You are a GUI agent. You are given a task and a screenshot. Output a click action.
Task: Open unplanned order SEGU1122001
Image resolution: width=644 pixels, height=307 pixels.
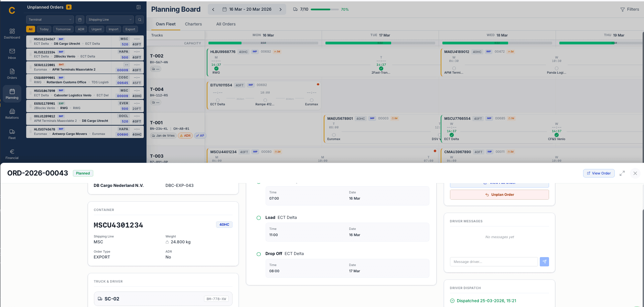pos(85,67)
